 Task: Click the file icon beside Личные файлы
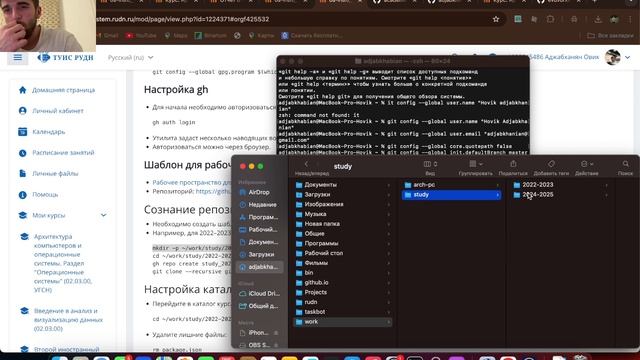pos(22,174)
